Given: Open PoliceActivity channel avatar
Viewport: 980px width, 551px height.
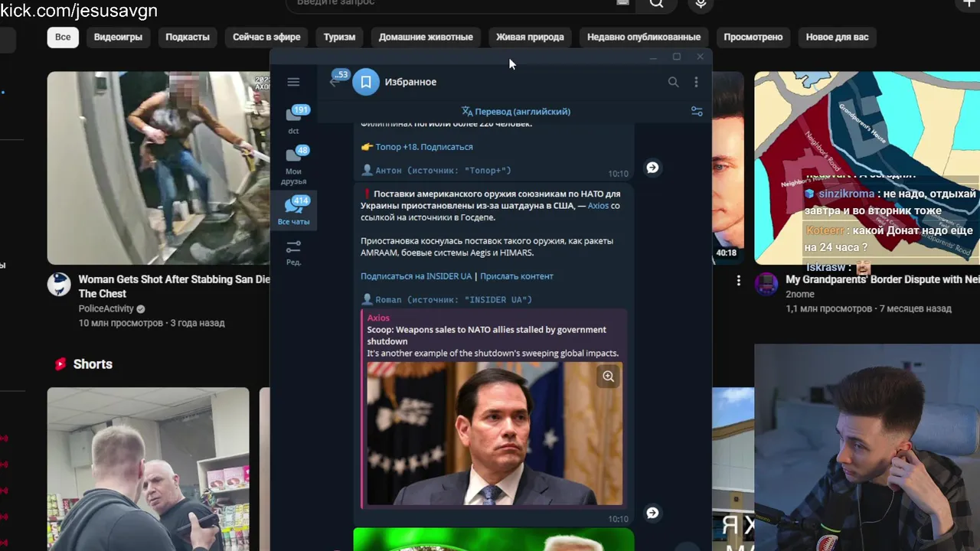Looking at the screenshot, I should click(x=59, y=285).
